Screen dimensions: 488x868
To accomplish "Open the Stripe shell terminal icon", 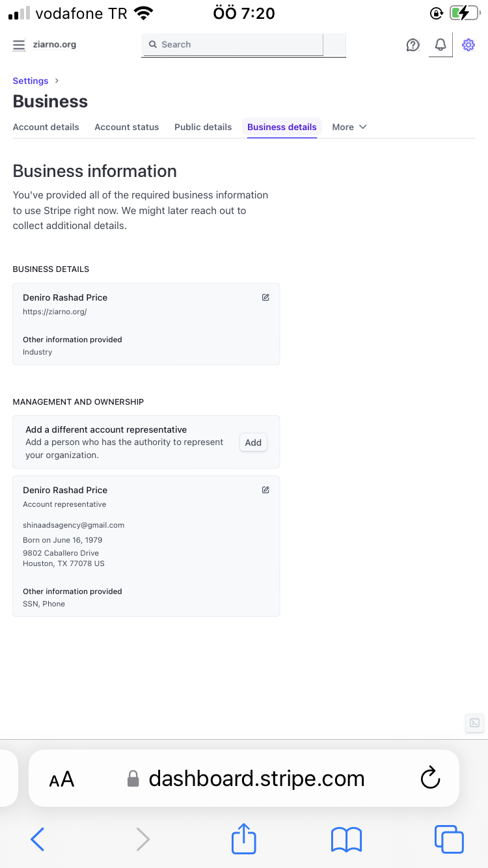I will coord(475,723).
